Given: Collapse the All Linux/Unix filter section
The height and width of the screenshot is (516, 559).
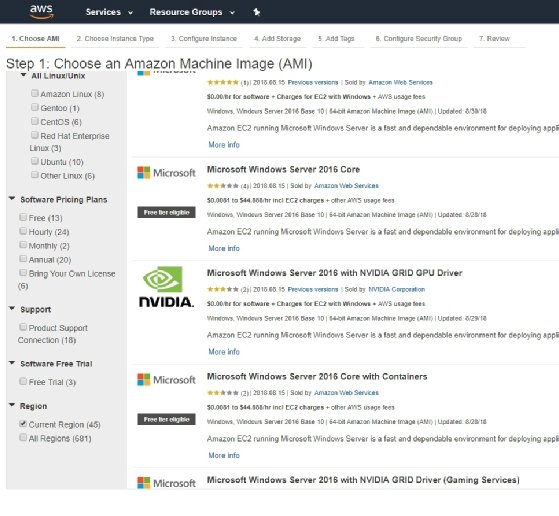Looking at the screenshot, I should (x=24, y=75).
